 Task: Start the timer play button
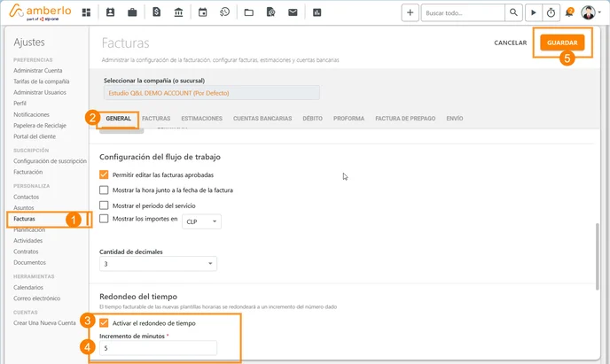click(534, 12)
